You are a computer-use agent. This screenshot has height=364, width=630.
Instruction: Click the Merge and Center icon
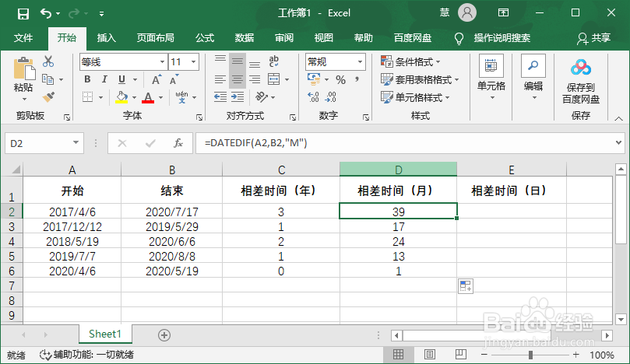(273, 79)
